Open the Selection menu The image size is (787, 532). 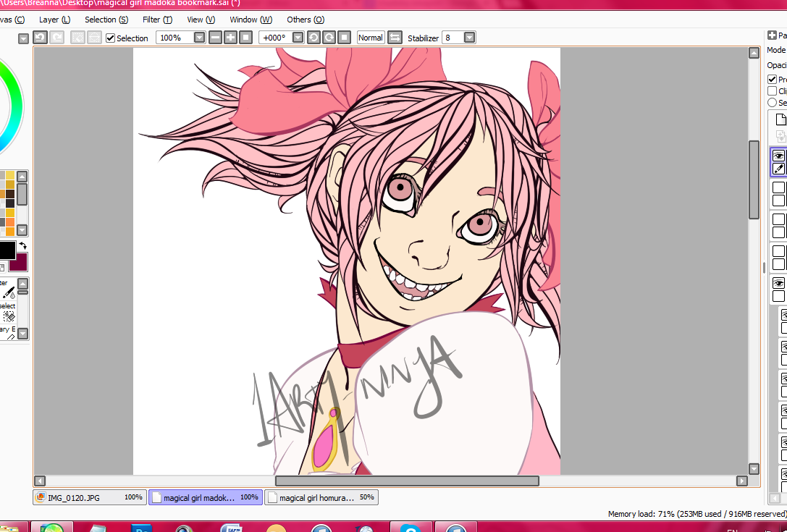click(x=106, y=20)
